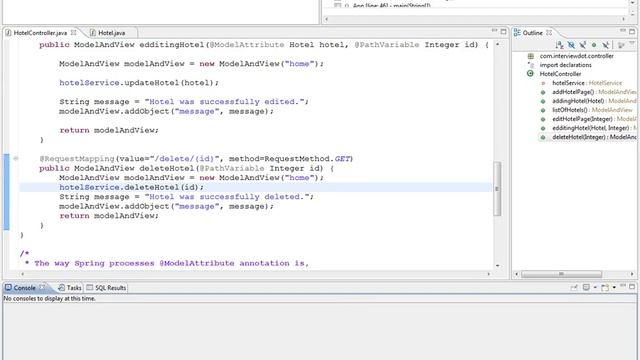Click the Outline horizontal scrollbar right arrow

pyautogui.click(x=632, y=274)
